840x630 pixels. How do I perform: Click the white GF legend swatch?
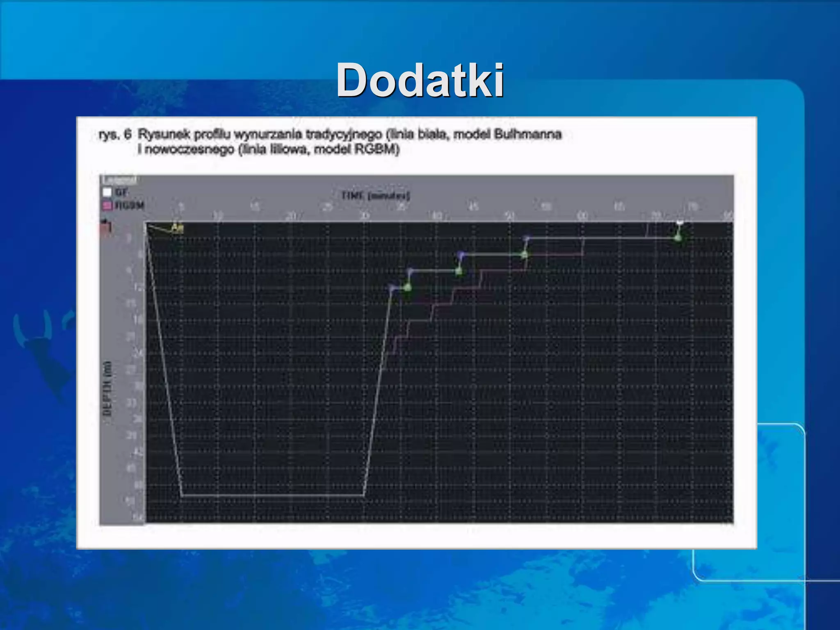point(107,192)
